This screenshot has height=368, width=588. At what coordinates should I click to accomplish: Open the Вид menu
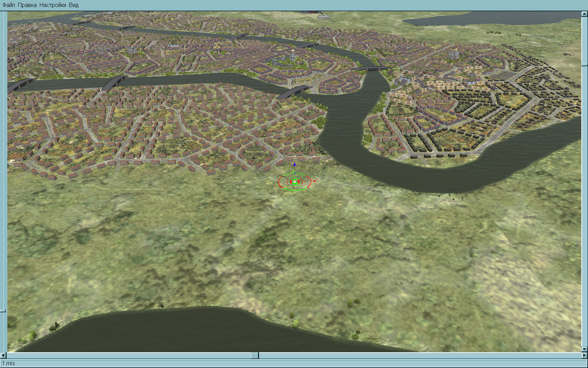coord(73,5)
